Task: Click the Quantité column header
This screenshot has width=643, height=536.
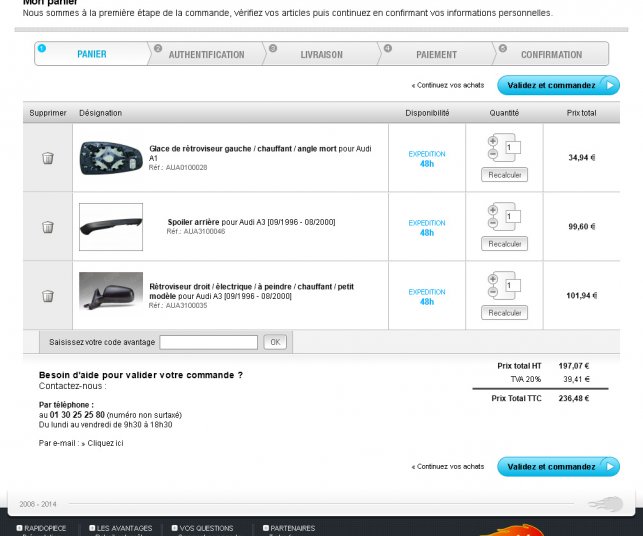Action: click(504, 113)
